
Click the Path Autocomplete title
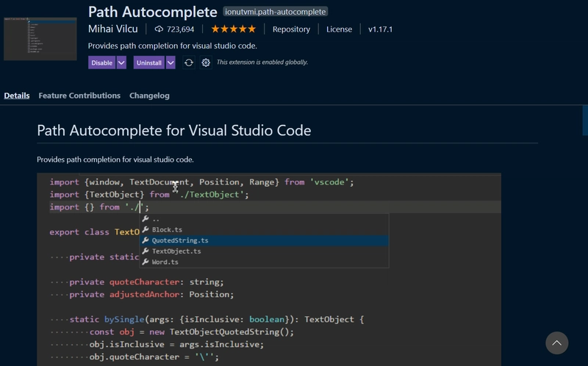pos(153,12)
